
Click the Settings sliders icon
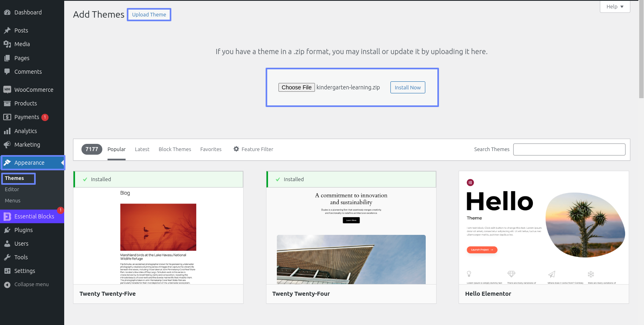point(7,271)
